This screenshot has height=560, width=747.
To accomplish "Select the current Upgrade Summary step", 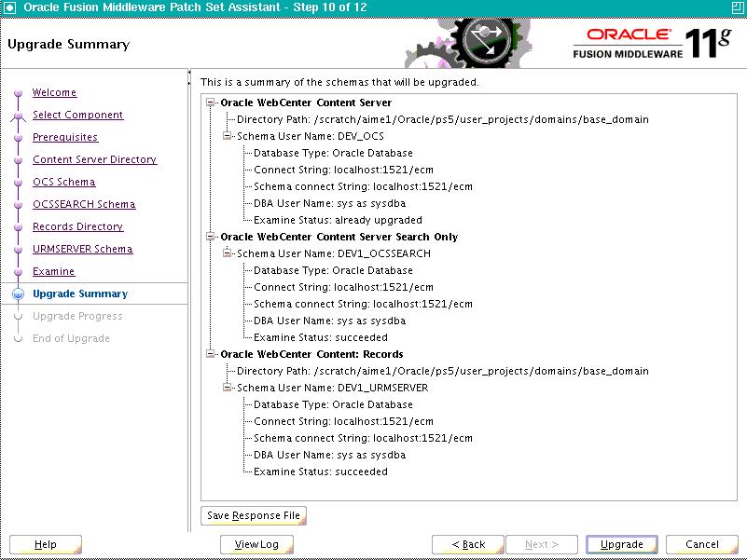I will pos(80,294).
